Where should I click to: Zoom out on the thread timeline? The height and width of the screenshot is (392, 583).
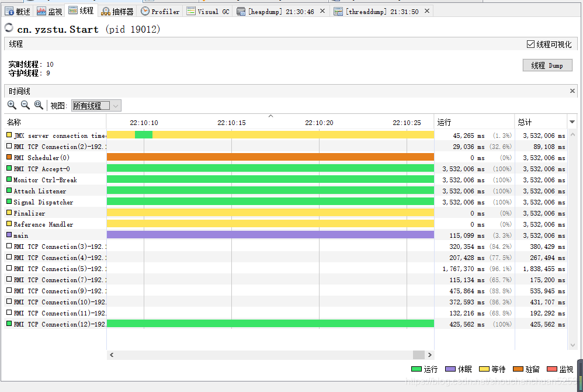pos(25,105)
